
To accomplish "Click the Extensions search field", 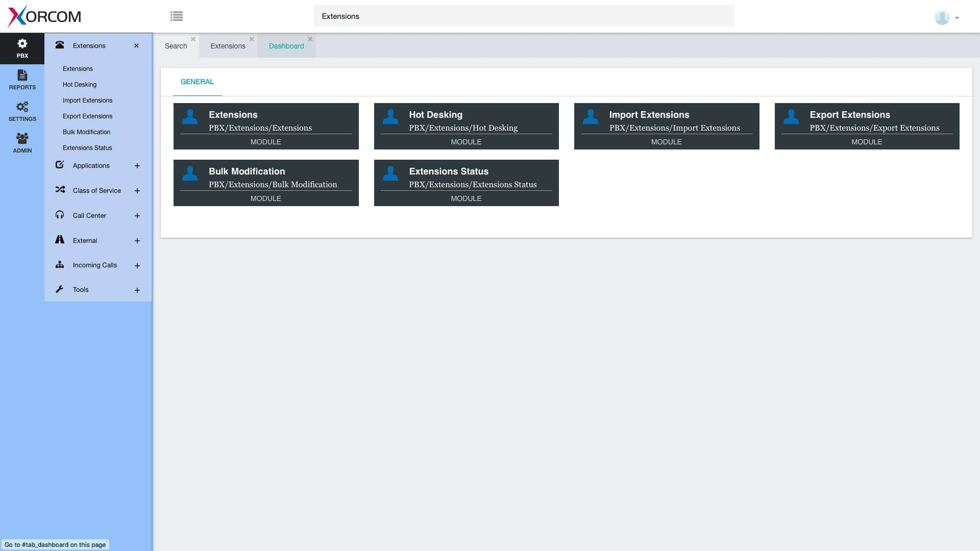I will coord(524,16).
